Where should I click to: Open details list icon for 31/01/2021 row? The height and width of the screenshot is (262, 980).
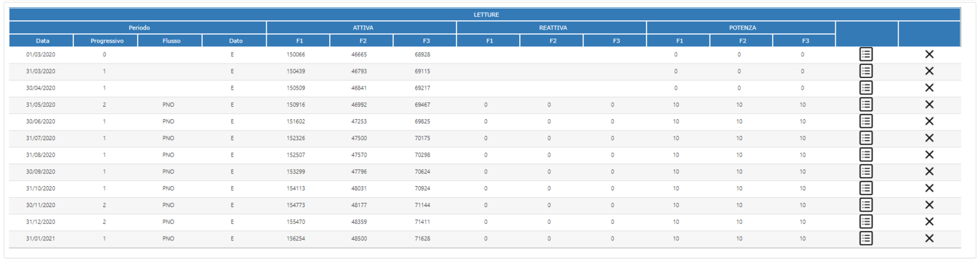(866, 238)
